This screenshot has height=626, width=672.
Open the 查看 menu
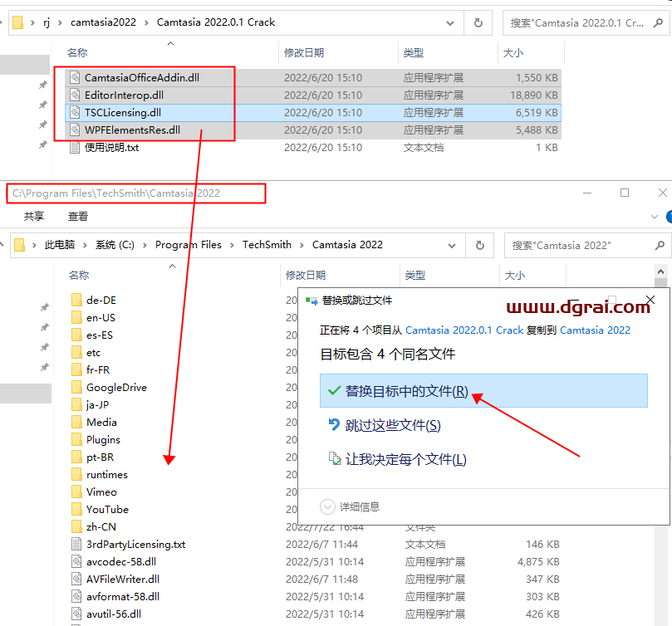[x=78, y=216]
